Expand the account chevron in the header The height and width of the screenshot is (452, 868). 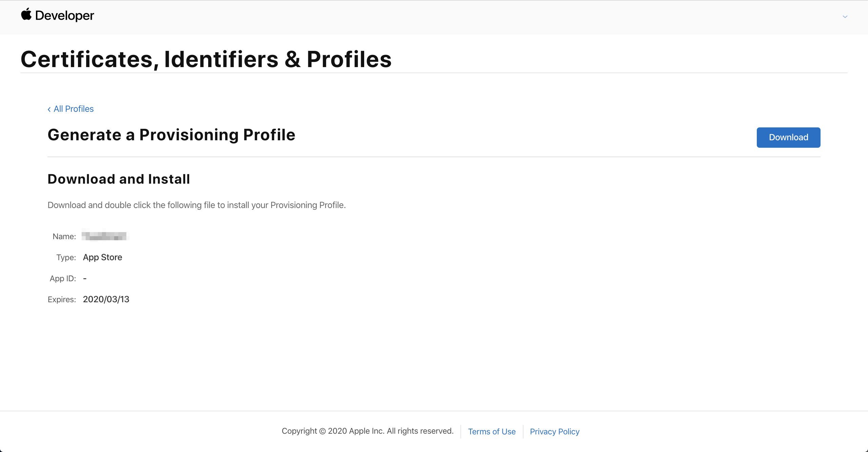tap(845, 17)
